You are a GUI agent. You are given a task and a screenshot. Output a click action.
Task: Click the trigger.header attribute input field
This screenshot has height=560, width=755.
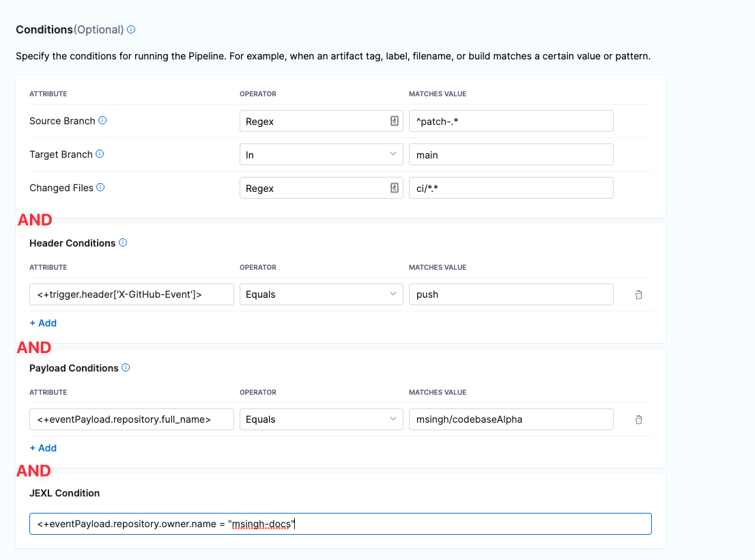click(132, 294)
